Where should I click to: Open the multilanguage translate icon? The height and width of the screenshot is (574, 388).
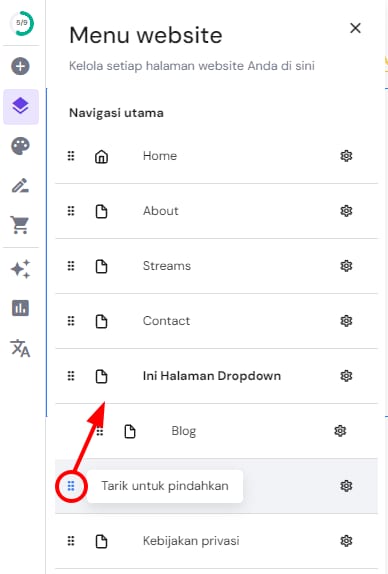click(x=20, y=348)
